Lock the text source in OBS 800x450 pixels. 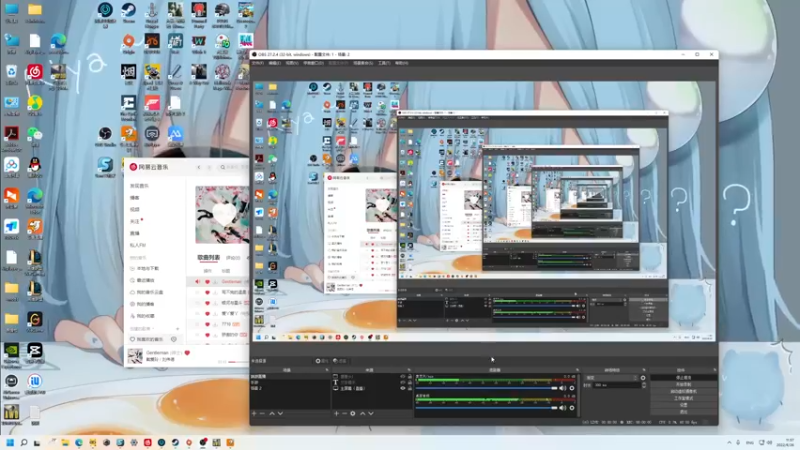point(409,382)
